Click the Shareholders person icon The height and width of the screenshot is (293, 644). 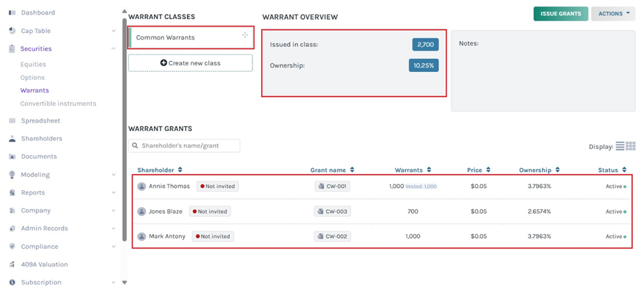[x=12, y=139]
